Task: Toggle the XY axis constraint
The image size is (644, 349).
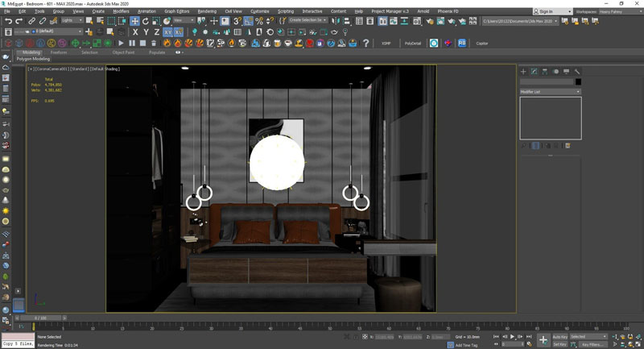Action: (x=167, y=32)
